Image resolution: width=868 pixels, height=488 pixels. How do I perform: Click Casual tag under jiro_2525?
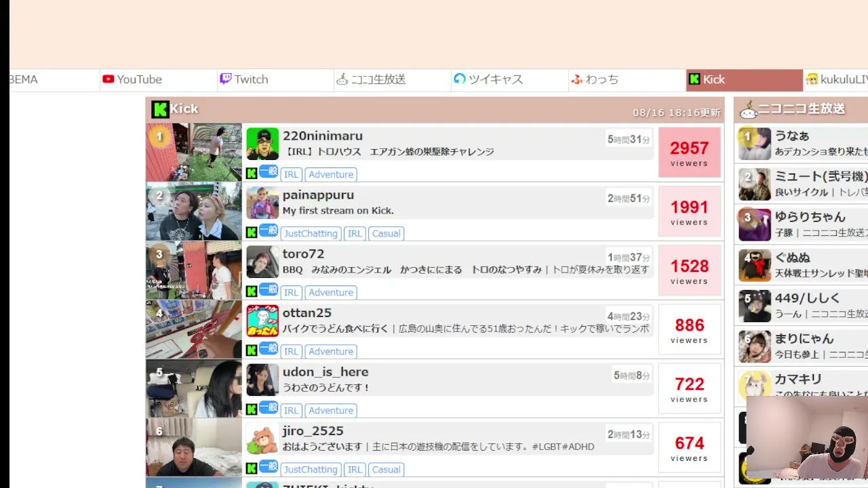387,469
